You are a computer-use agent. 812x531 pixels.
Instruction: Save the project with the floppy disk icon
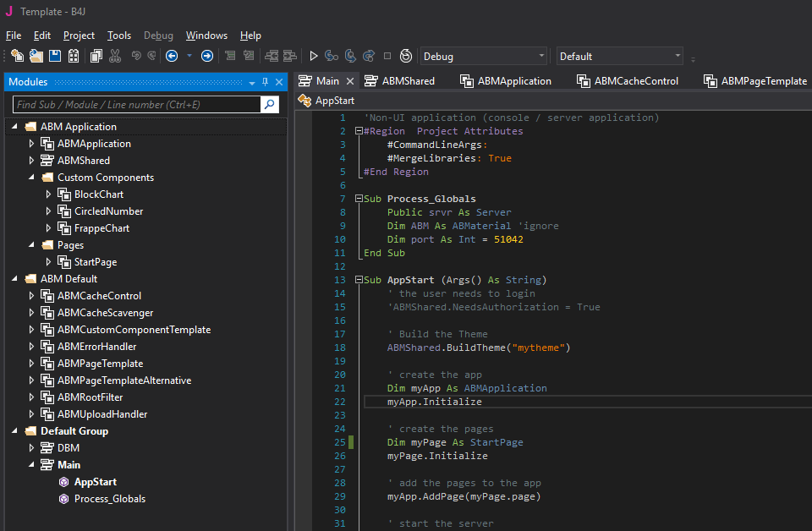(x=55, y=56)
